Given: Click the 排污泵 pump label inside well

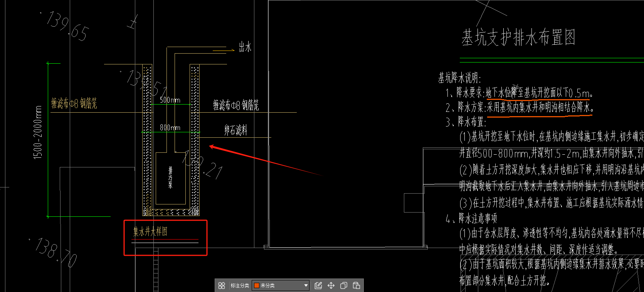Looking at the screenshot, I should click(170, 177).
